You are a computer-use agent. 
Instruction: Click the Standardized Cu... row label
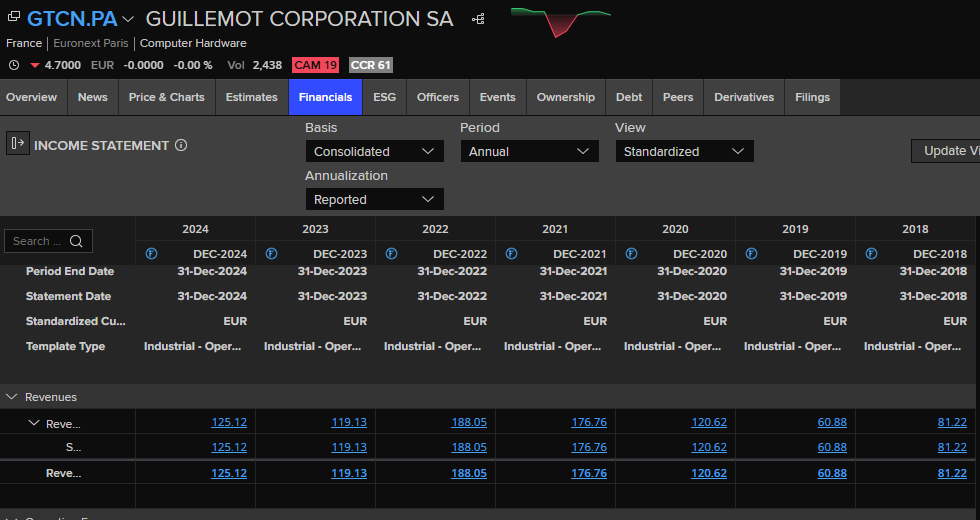(x=76, y=321)
